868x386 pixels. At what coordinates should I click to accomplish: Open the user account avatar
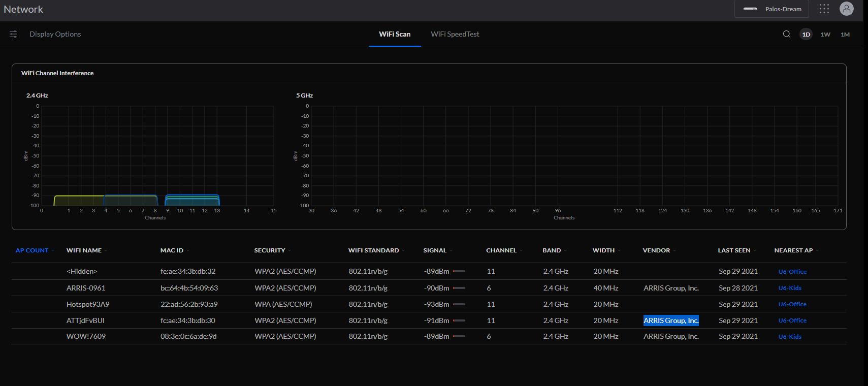846,9
